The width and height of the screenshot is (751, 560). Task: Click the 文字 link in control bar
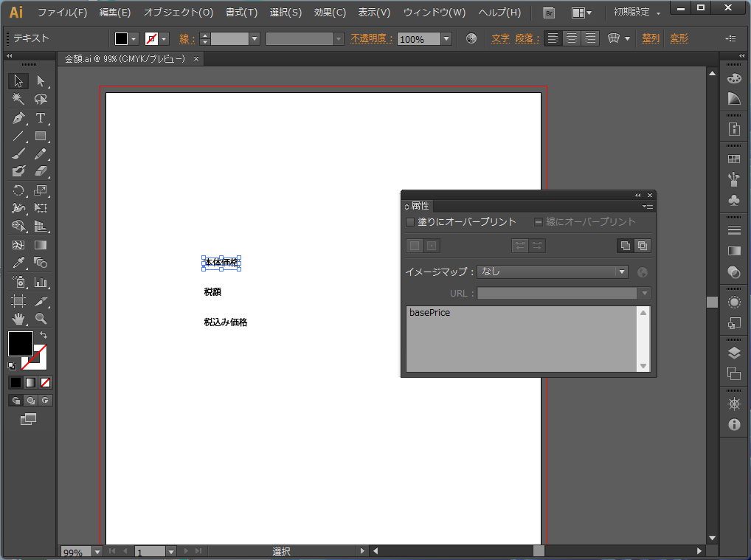coord(500,38)
